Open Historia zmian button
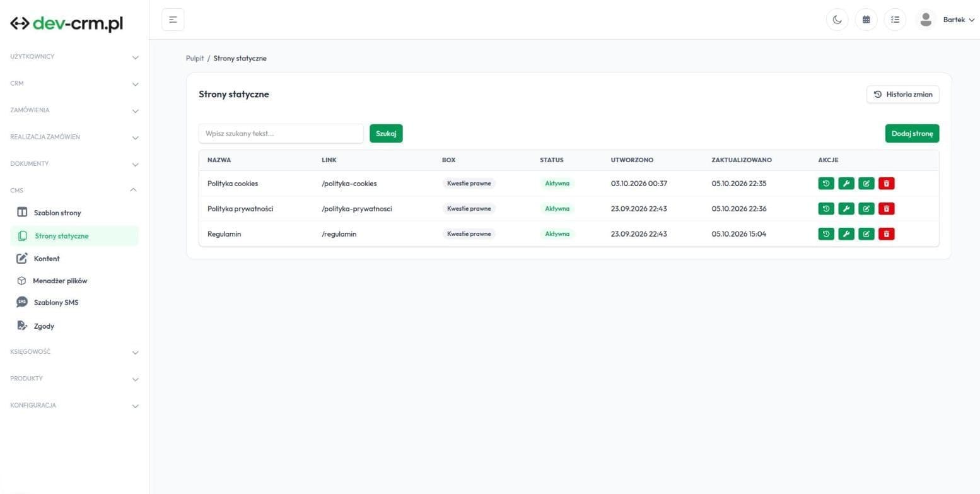The width and height of the screenshot is (980, 494). coord(903,95)
